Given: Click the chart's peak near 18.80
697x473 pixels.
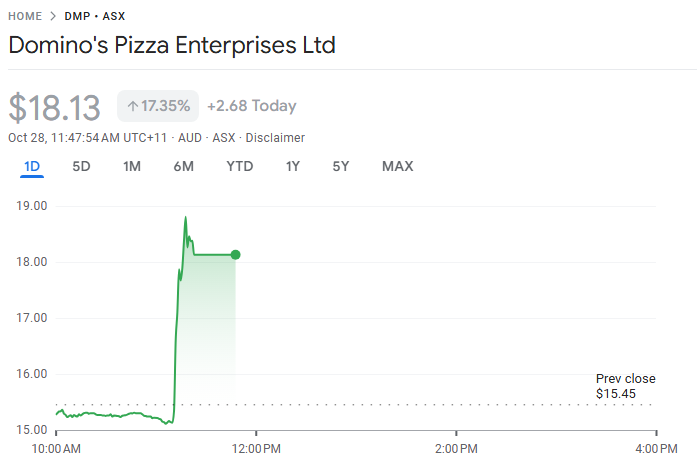Looking at the screenshot, I should 185,218.
